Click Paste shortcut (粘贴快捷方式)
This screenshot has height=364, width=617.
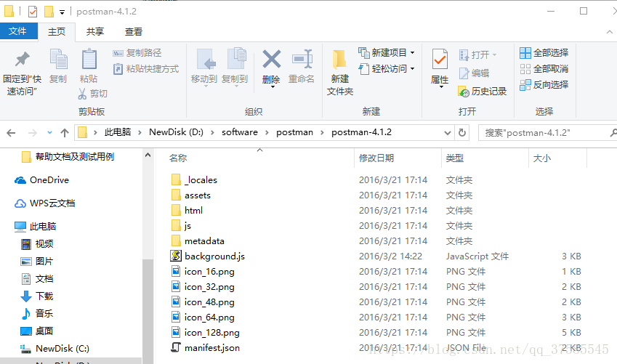pos(146,69)
